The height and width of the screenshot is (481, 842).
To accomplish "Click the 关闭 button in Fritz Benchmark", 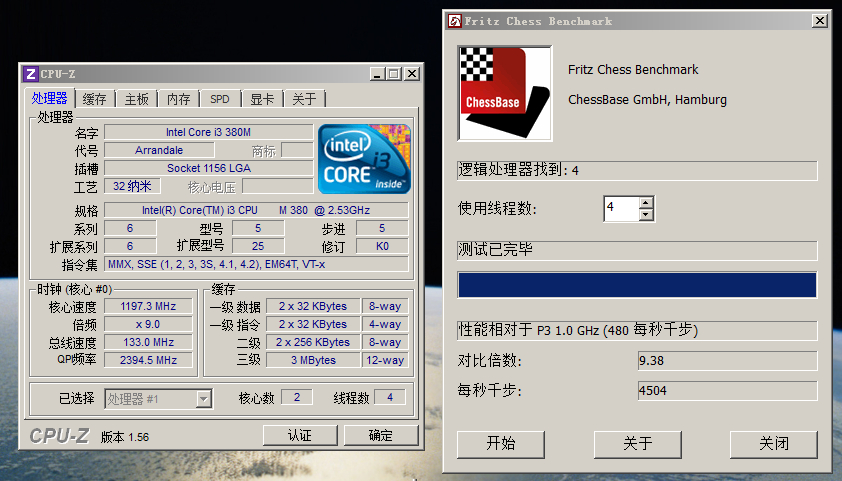I will (774, 444).
